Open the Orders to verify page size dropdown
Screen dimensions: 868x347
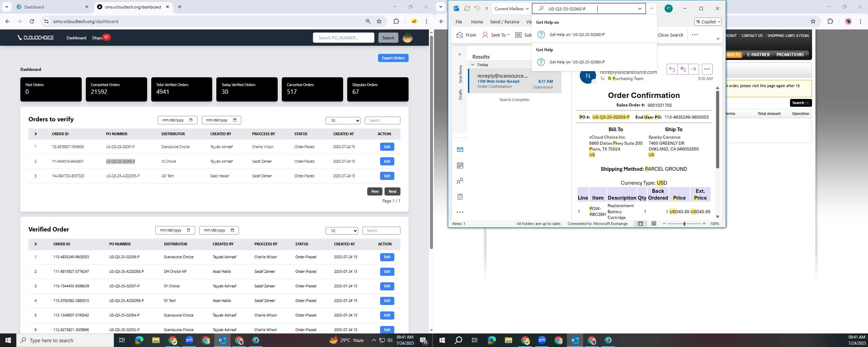(343, 121)
